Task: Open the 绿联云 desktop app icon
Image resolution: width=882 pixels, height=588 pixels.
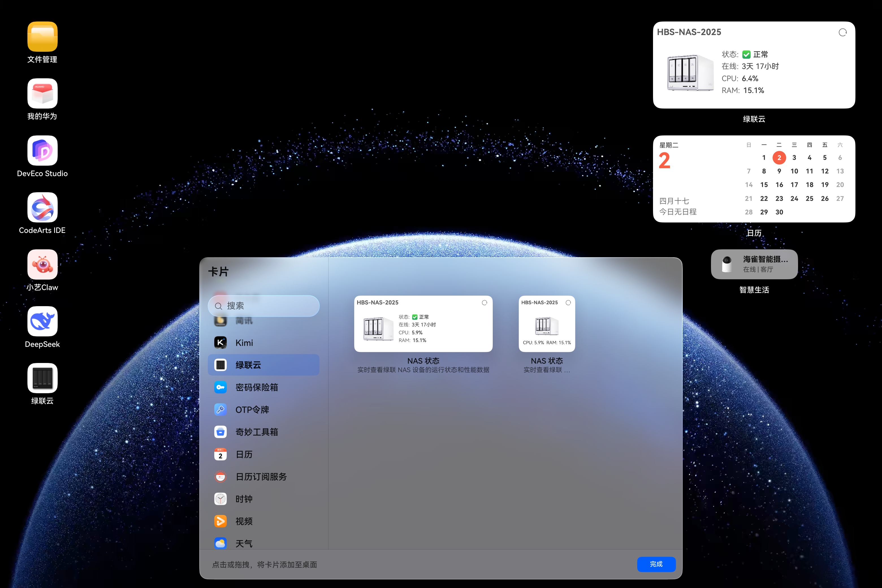Action: click(x=42, y=378)
